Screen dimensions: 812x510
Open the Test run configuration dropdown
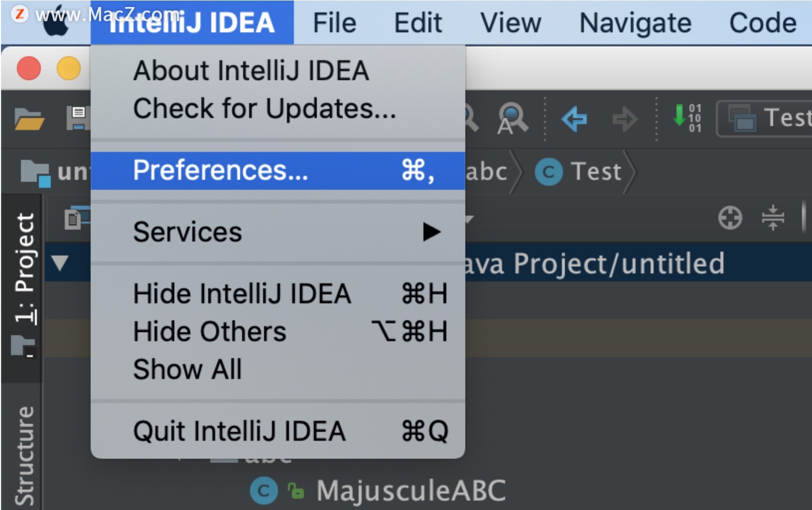(764, 118)
